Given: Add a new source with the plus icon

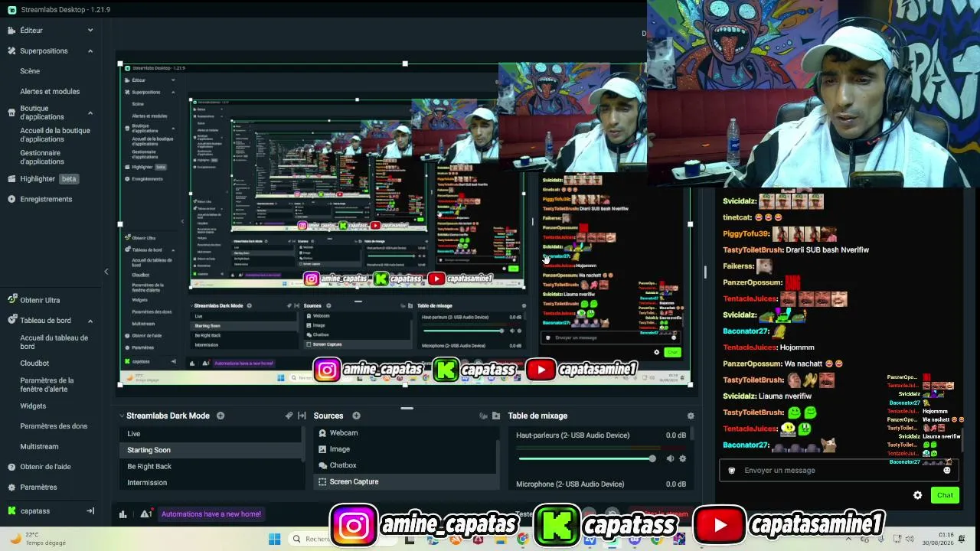Looking at the screenshot, I should [356, 416].
